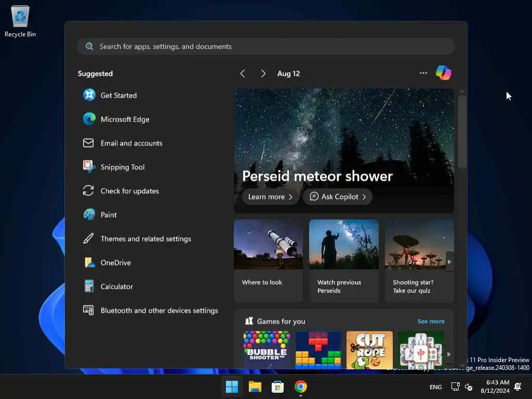532x399 pixels.
Task: Open the notification bell icon
Action: point(518,387)
